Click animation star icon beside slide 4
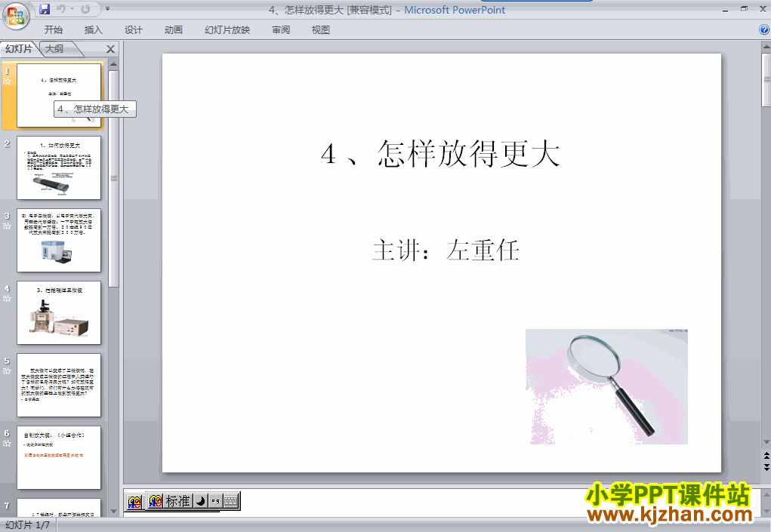 [7, 299]
